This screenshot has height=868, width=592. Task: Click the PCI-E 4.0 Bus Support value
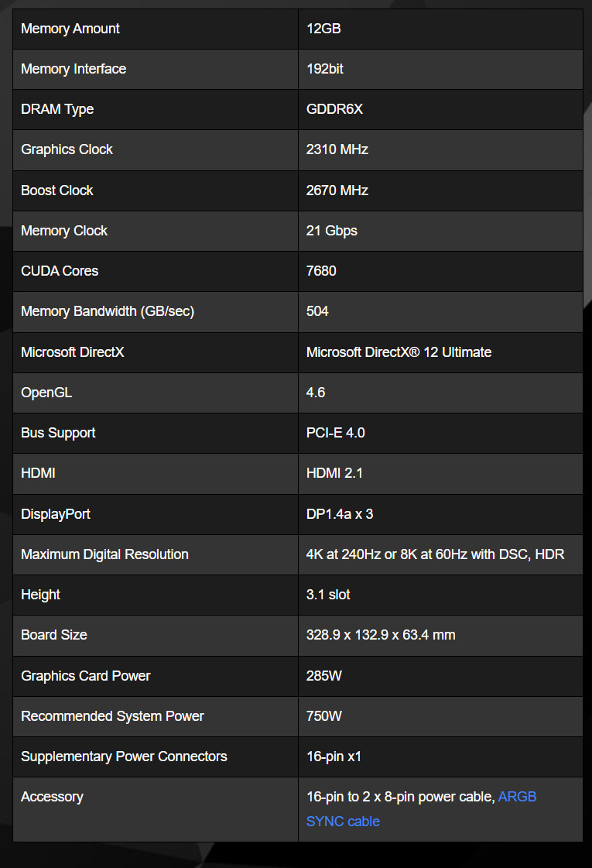pyautogui.click(x=335, y=433)
